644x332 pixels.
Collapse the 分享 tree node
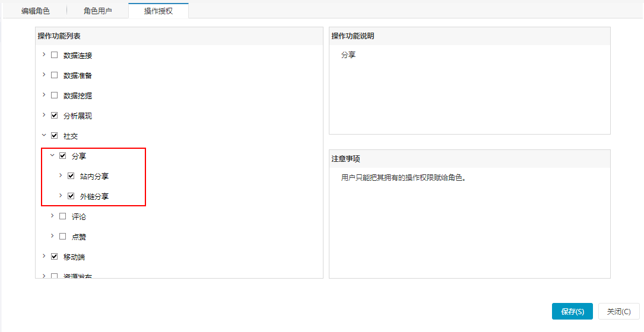[52, 155]
